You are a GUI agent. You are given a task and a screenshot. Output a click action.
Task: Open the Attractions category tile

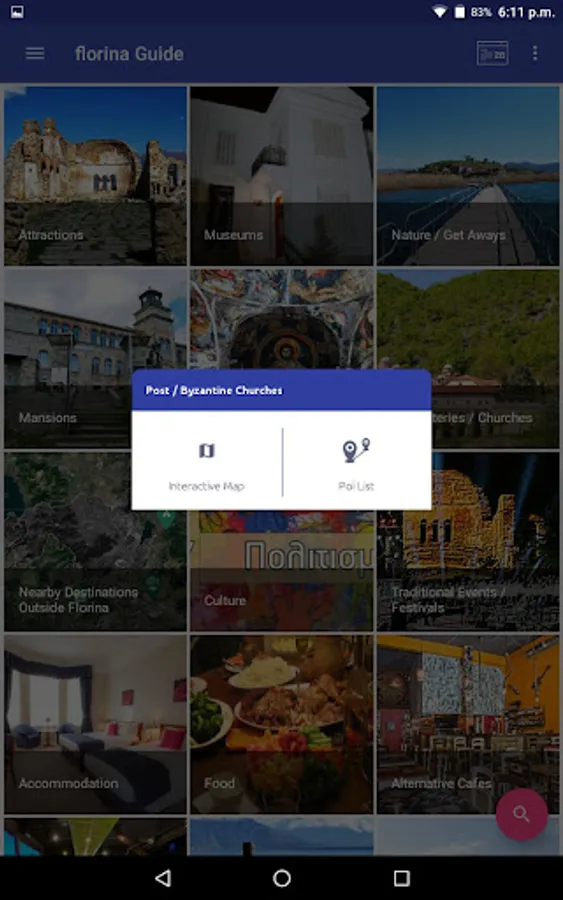[95, 176]
